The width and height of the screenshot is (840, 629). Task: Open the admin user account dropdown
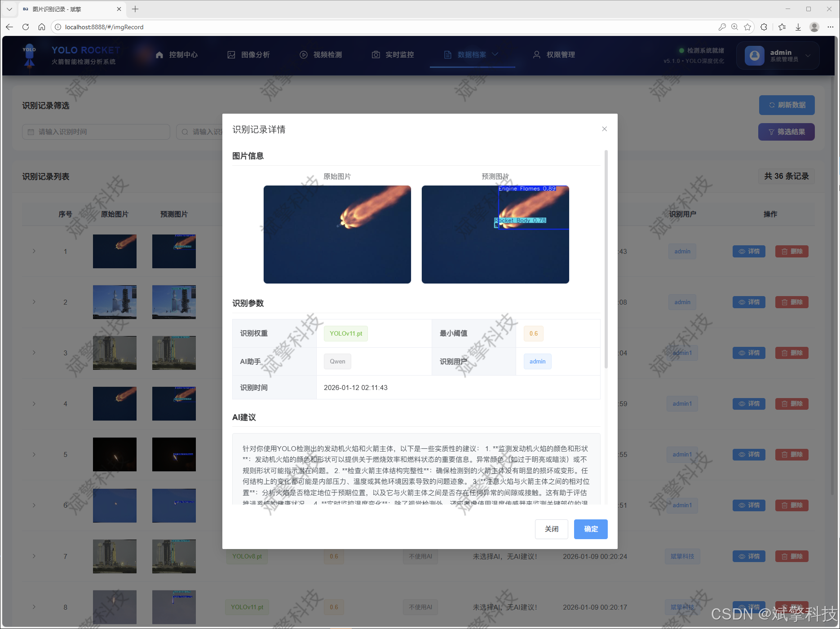[x=778, y=56]
